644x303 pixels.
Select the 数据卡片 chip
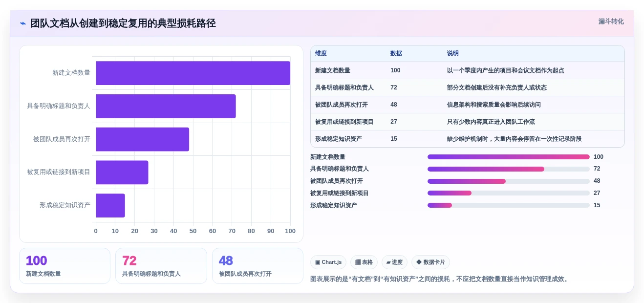coord(430,262)
